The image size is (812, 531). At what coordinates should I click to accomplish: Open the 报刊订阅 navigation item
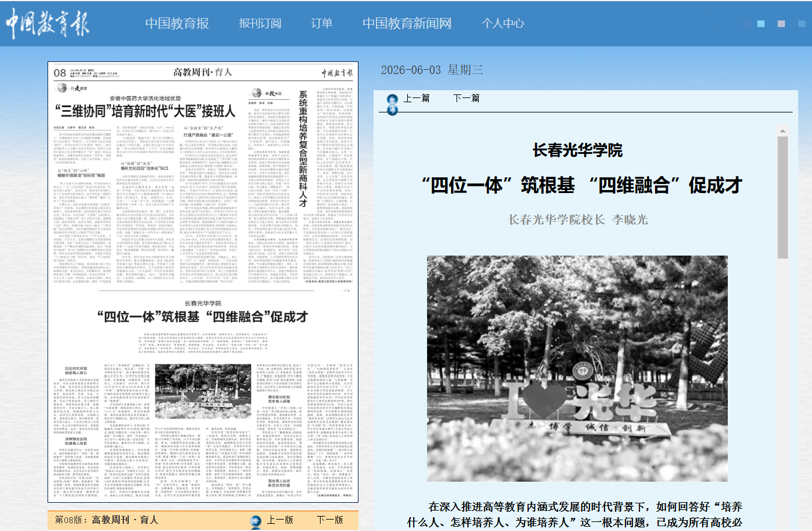click(x=260, y=23)
